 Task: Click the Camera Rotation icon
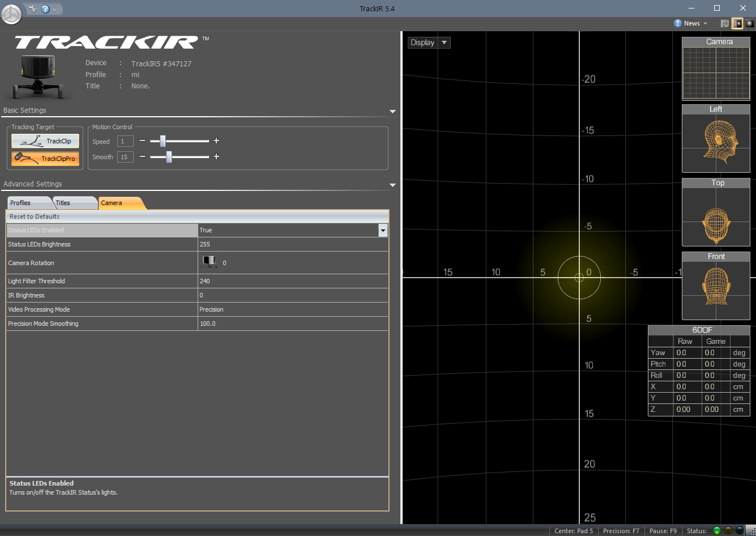(x=210, y=262)
